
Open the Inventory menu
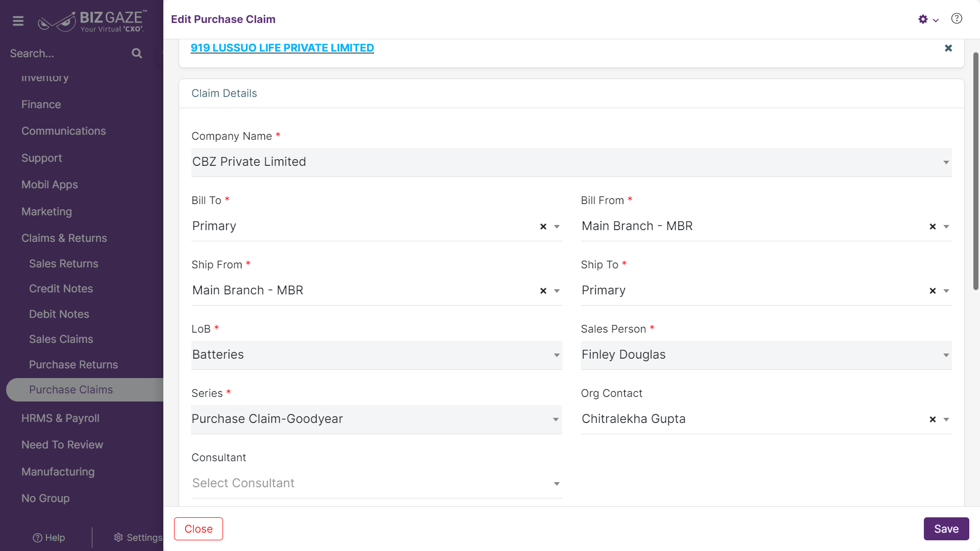tap(45, 78)
